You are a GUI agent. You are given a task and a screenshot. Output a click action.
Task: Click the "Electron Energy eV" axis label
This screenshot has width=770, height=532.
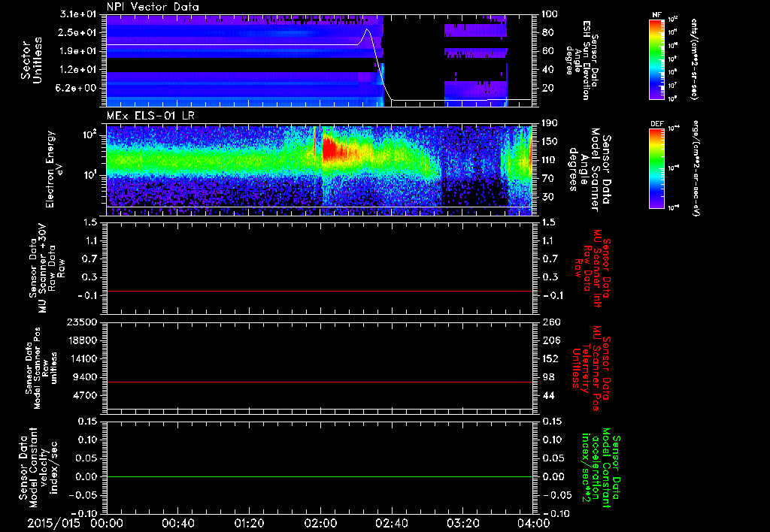pyautogui.click(x=54, y=169)
